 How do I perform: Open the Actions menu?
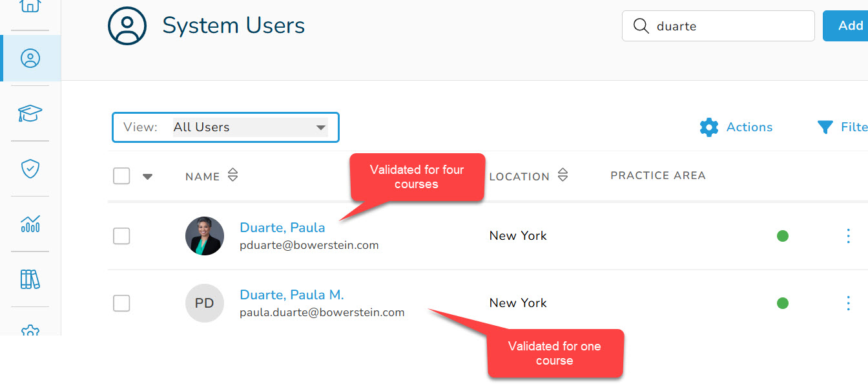[x=736, y=127]
